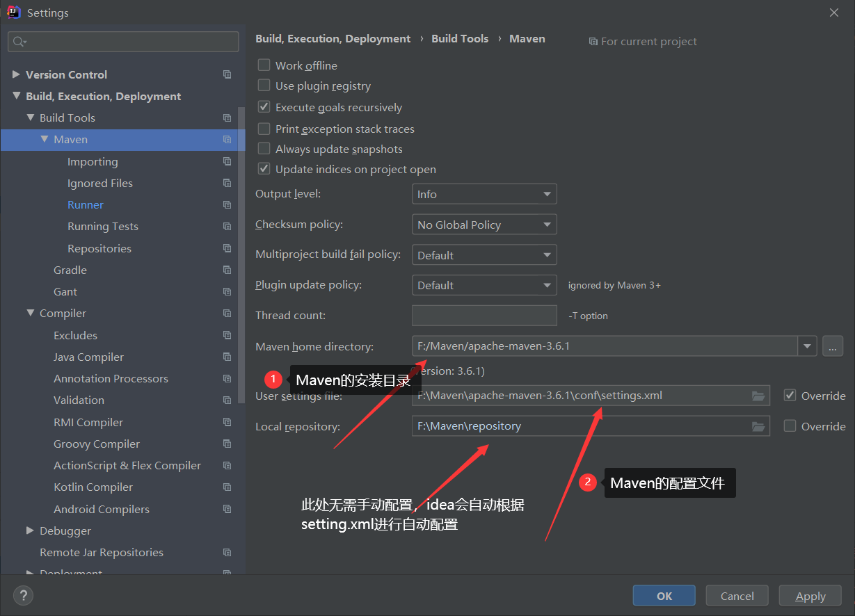Click the OK button
Image resolution: width=855 pixels, height=616 pixels.
pyautogui.click(x=664, y=596)
